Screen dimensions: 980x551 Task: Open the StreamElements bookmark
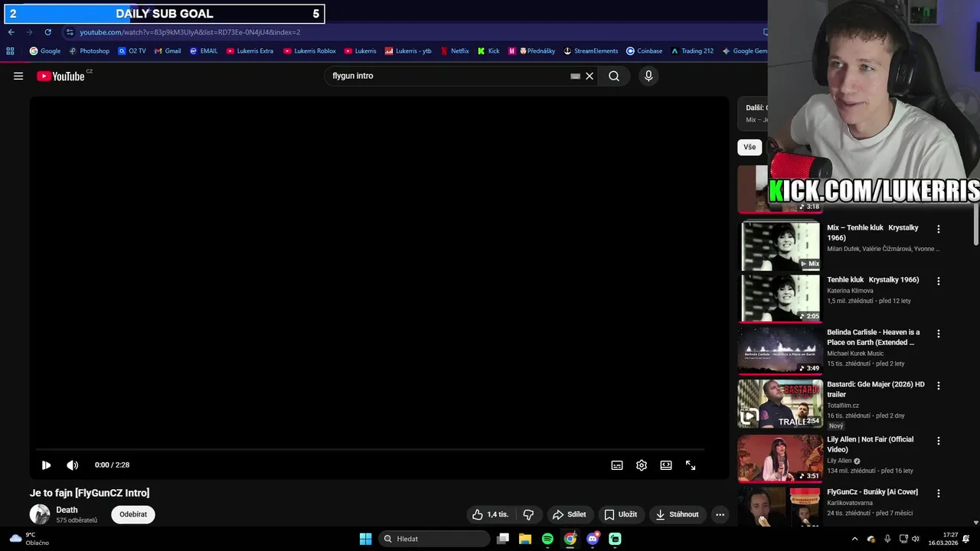[x=590, y=51]
